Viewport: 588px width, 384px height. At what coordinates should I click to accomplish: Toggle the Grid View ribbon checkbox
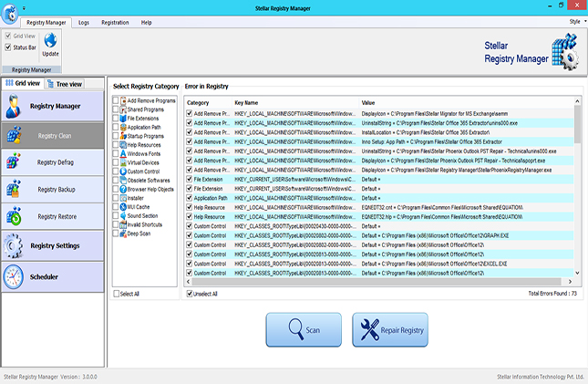coord(8,36)
